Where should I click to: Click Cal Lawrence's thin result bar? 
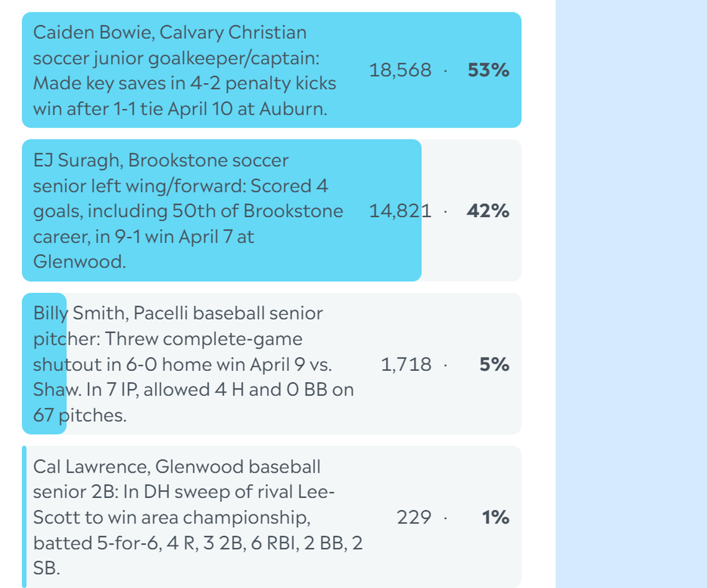click(x=25, y=516)
